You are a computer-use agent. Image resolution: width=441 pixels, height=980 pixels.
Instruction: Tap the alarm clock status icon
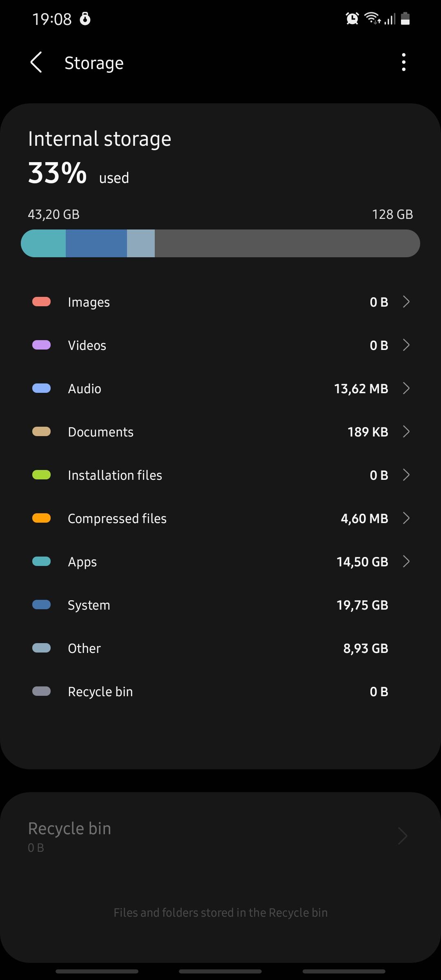pyautogui.click(x=352, y=18)
